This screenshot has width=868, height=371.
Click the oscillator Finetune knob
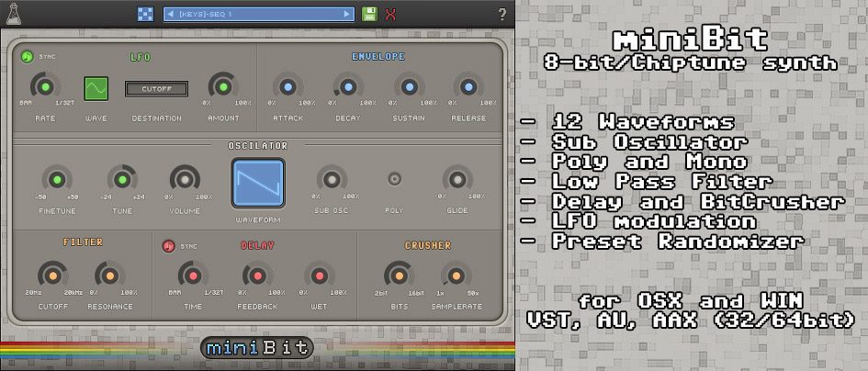[56, 179]
